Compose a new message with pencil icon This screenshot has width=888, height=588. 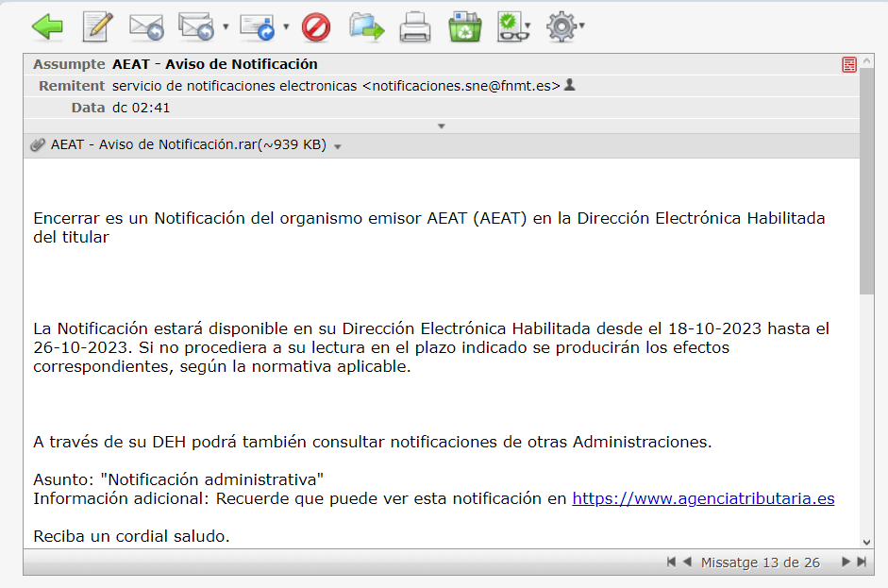[x=97, y=26]
